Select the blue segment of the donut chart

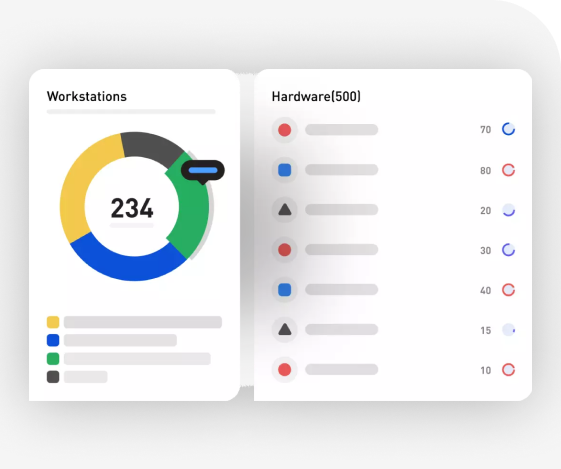[x=131, y=267]
